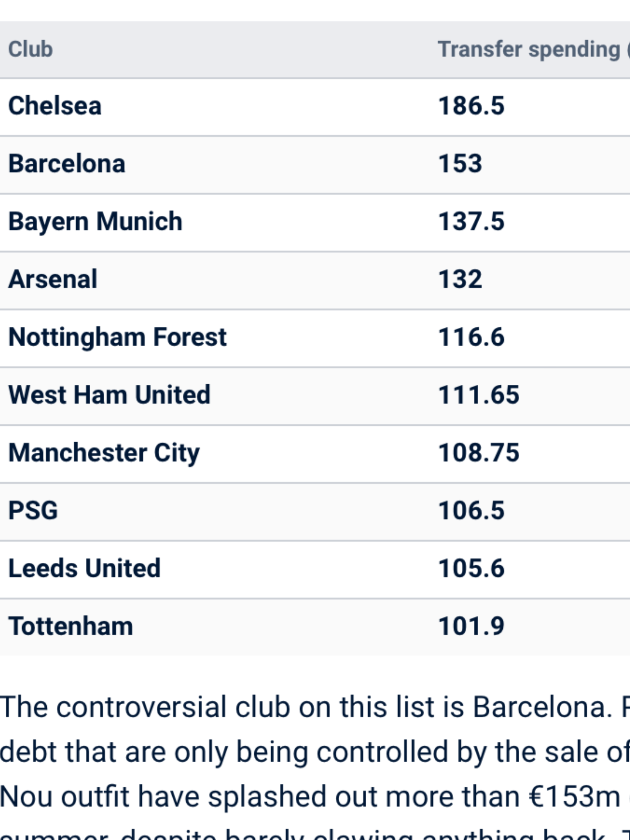Click Chelsea's 186.5 spending value
Image resolution: width=630 pixels, height=840 pixels.
(471, 106)
